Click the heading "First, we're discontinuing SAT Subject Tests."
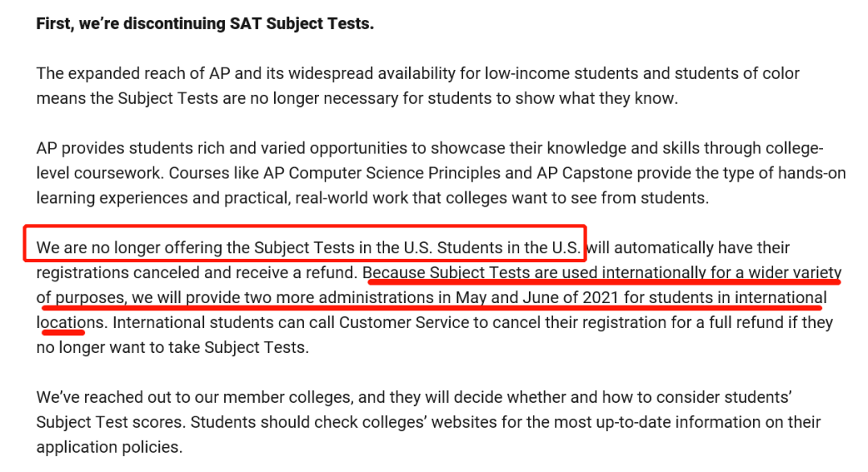This screenshot has width=868, height=472. [x=205, y=23]
